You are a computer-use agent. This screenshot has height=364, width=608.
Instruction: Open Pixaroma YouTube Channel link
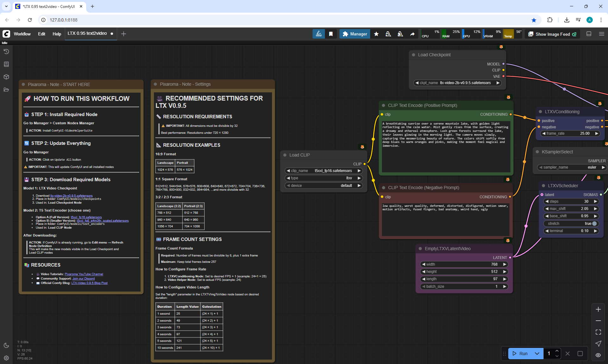click(84, 274)
